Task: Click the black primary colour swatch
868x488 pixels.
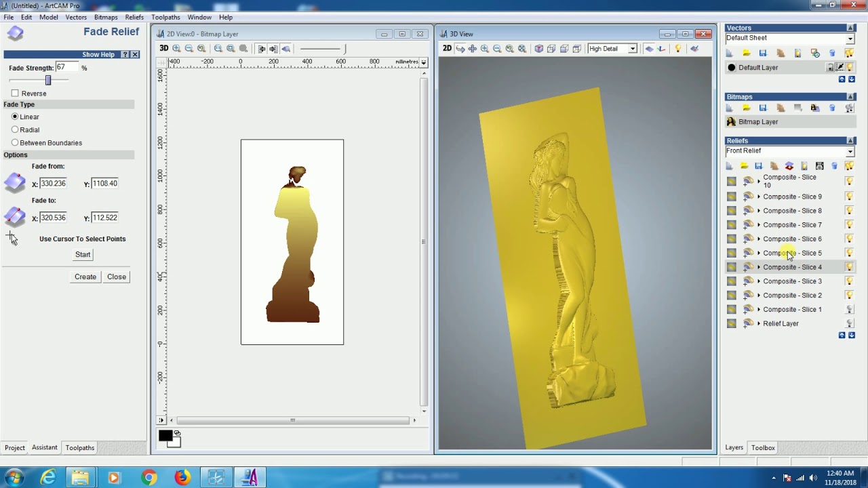Action: click(165, 436)
